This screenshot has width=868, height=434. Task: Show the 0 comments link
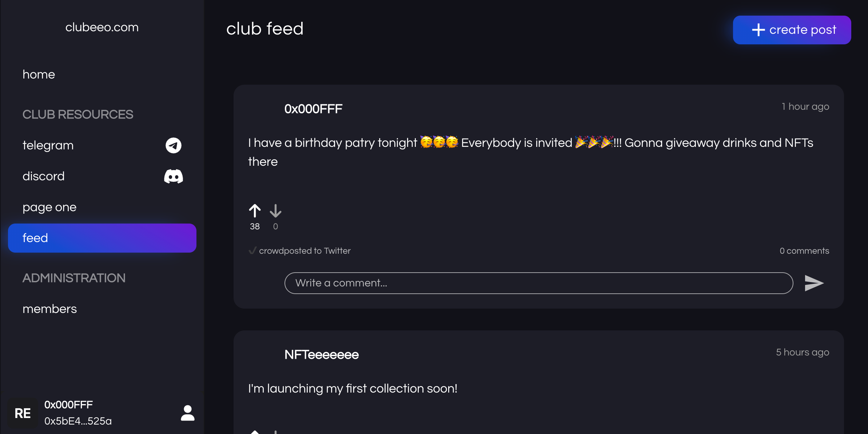pos(804,251)
